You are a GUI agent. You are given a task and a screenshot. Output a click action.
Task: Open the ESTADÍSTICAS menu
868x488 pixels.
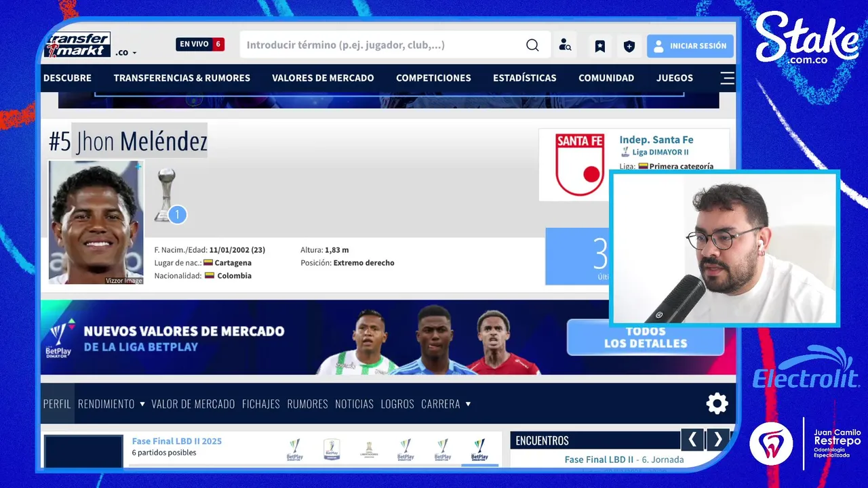coord(525,78)
